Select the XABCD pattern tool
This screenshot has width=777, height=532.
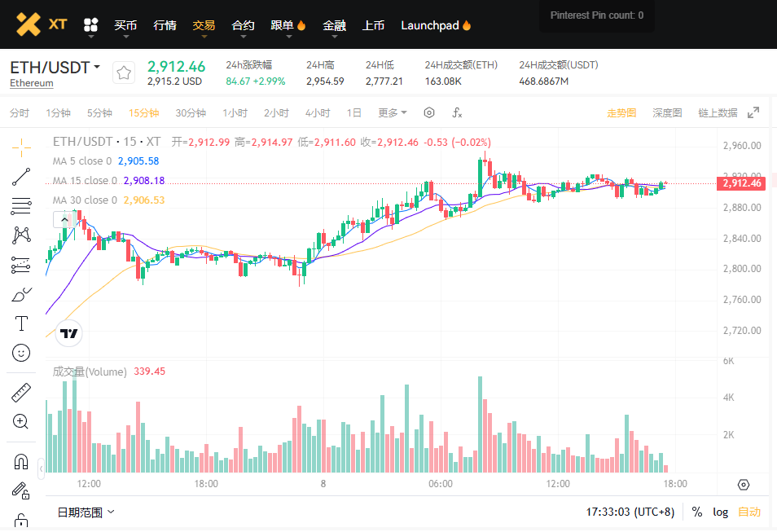tap(21, 235)
